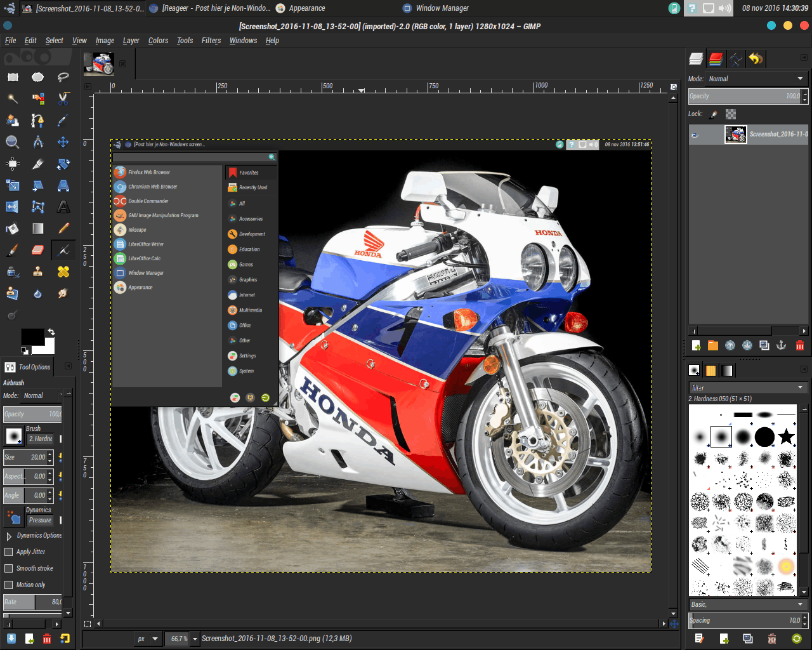This screenshot has height=650, width=812.
Task: Delete layer with red trash icon
Action: [800, 345]
